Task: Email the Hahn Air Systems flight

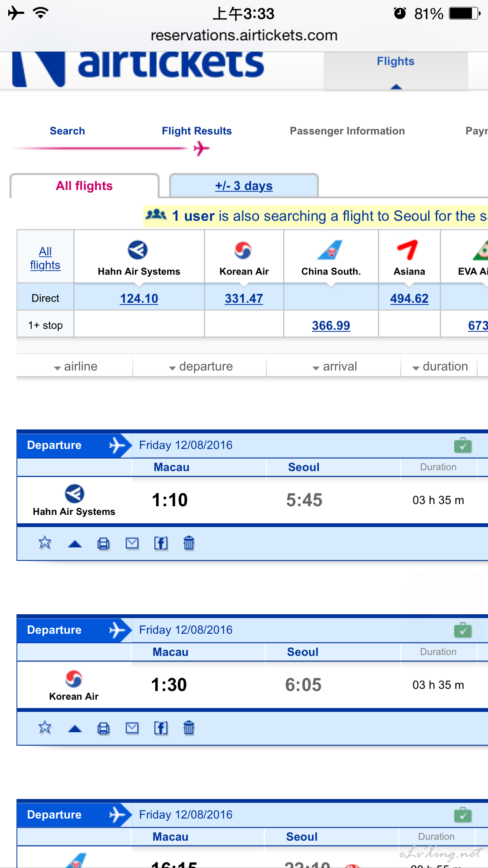Action: (132, 543)
